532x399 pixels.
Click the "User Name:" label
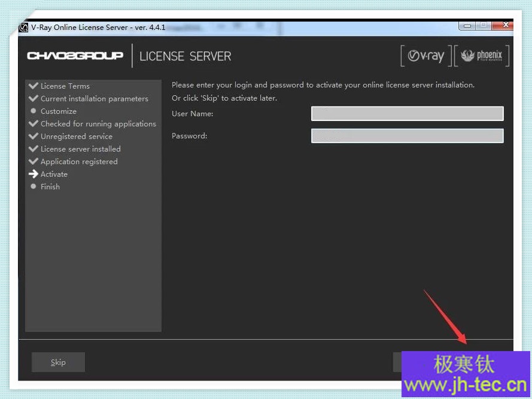192,114
